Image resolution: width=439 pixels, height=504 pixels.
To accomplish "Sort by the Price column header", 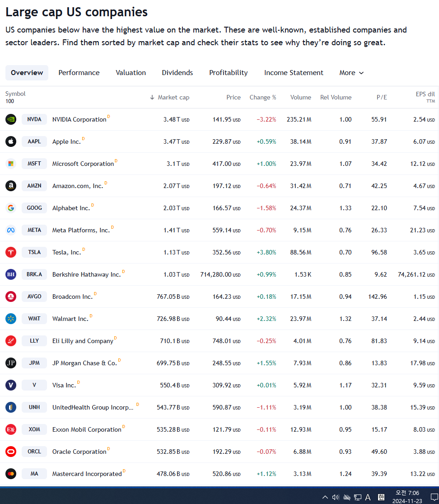I will (x=234, y=97).
